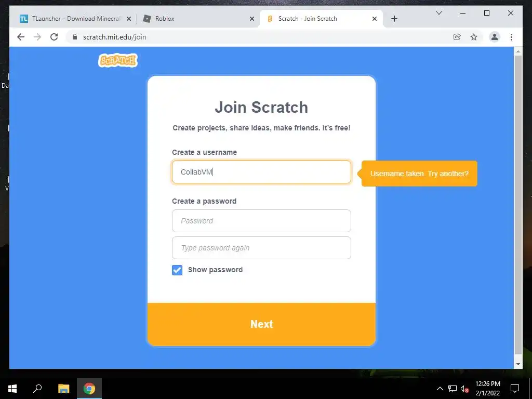
Task: Open the notification center icon
Action: click(x=515, y=389)
